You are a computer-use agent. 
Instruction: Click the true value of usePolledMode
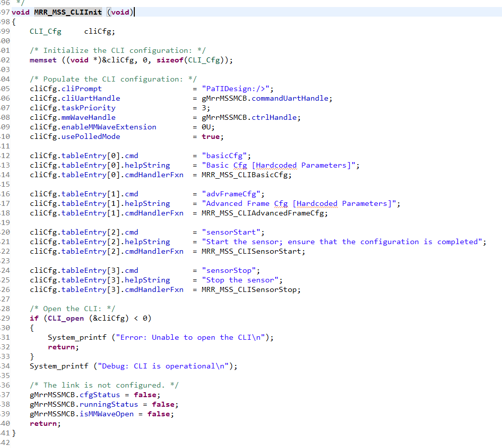211,136
